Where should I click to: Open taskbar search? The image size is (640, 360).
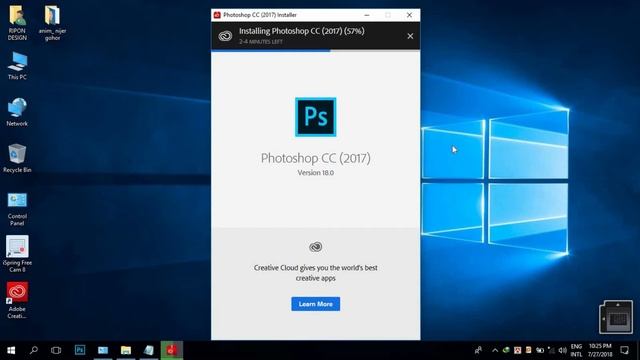coord(34,350)
